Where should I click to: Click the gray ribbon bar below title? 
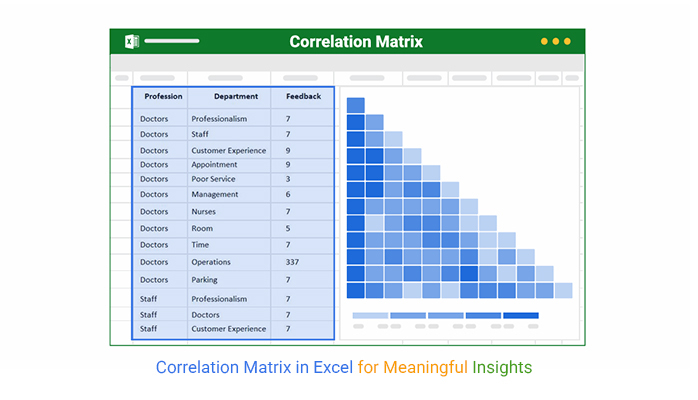coord(347,63)
